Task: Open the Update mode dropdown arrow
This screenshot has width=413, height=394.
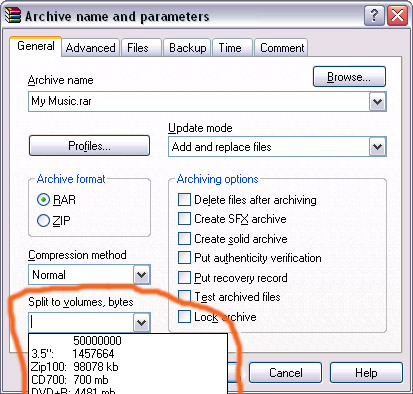Action: click(377, 147)
